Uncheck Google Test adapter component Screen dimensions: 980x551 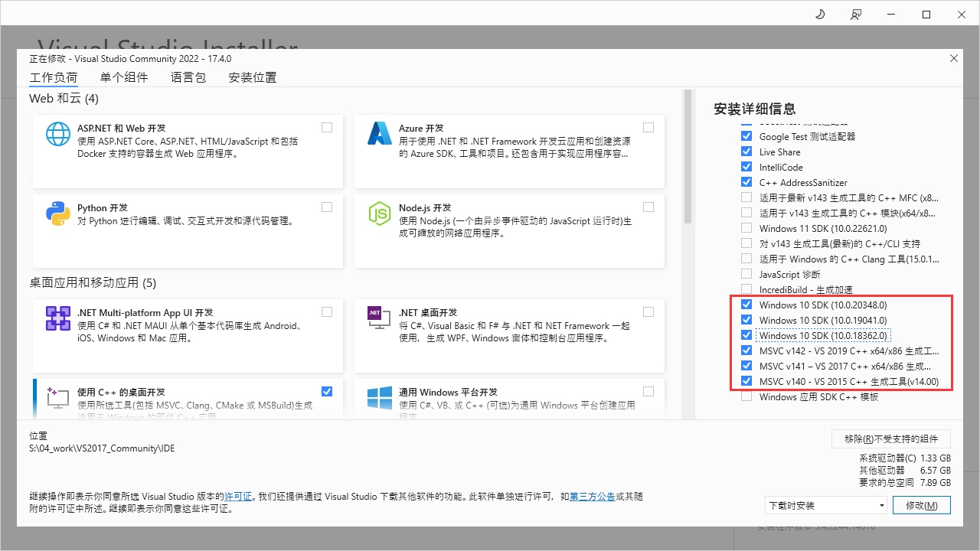pyautogui.click(x=746, y=136)
